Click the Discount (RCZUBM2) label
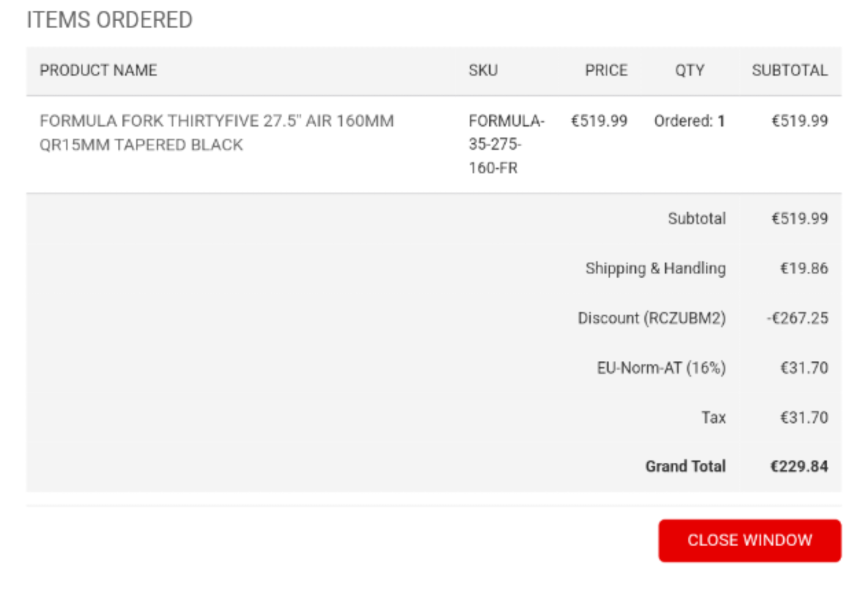868x606 pixels. click(x=652, y=318)
